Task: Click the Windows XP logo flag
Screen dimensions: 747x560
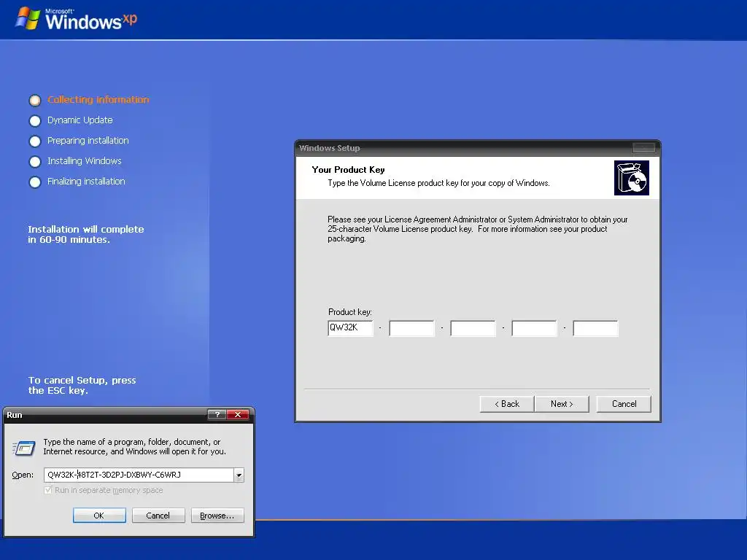Action: pos(27,18)
